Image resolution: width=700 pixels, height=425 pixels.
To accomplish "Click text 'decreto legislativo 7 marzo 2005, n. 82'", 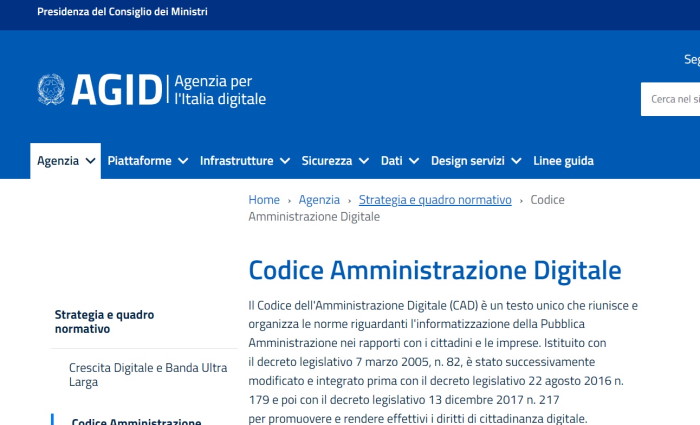I will pyautogui.click(x=360, y=362).
